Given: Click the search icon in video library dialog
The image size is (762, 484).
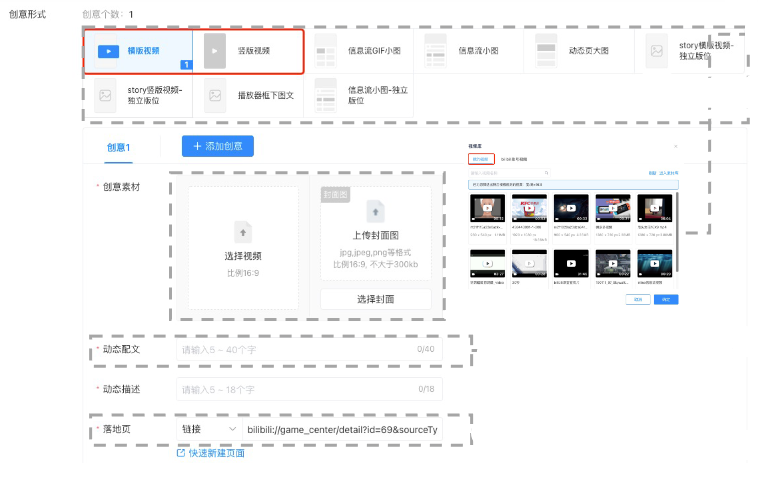Looking at the screenshot, I should coord(546,173).
